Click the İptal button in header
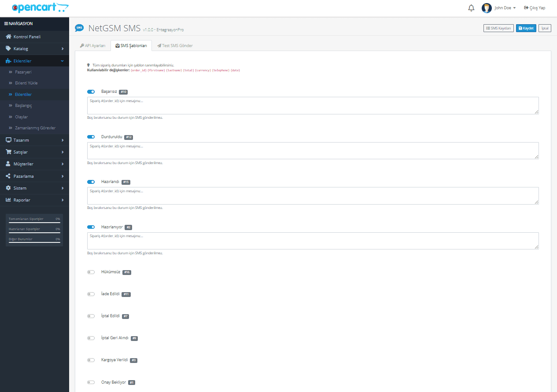The width and height of the screenshot is (557, 392). pos(545,28)
